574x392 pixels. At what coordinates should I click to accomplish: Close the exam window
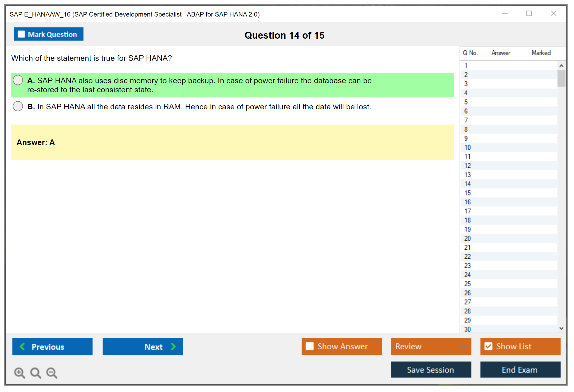[x=553, y=14]
